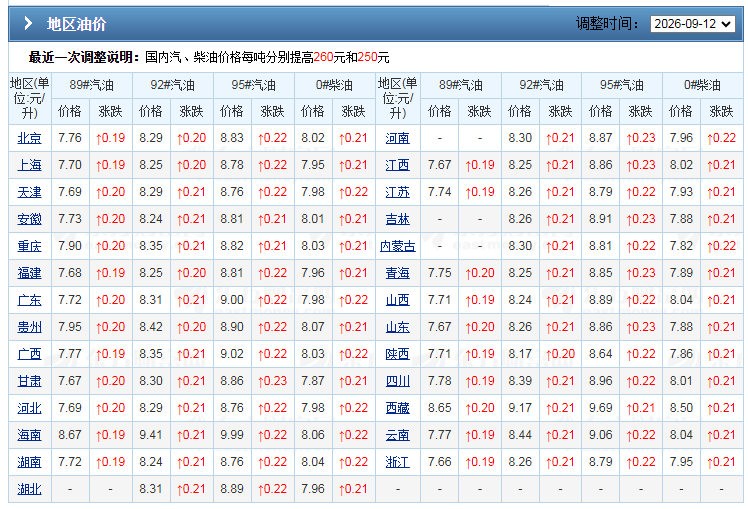Open the 陕西 region link
748x509 pixels.
398,354
